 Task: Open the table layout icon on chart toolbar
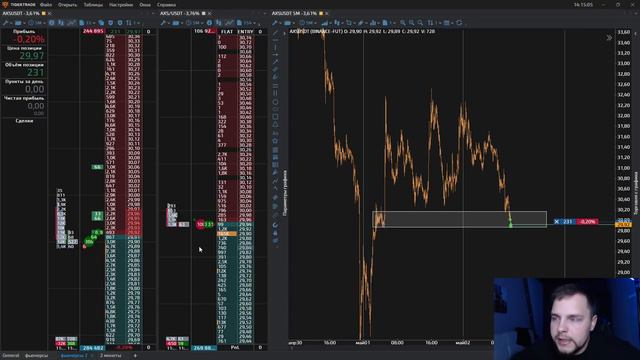coord(448,23)
